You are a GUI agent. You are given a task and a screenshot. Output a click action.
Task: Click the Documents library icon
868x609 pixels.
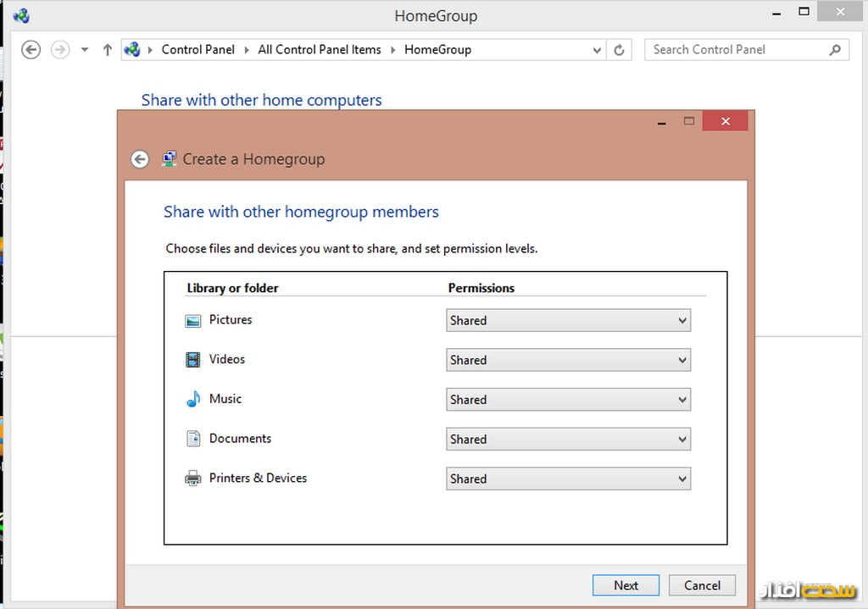(193, 439)
